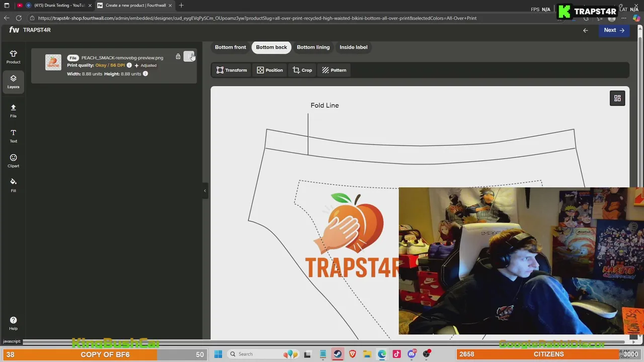Open the Help menu at the sidebar bottom
644x362 pixels.
[x=14, y=323]
